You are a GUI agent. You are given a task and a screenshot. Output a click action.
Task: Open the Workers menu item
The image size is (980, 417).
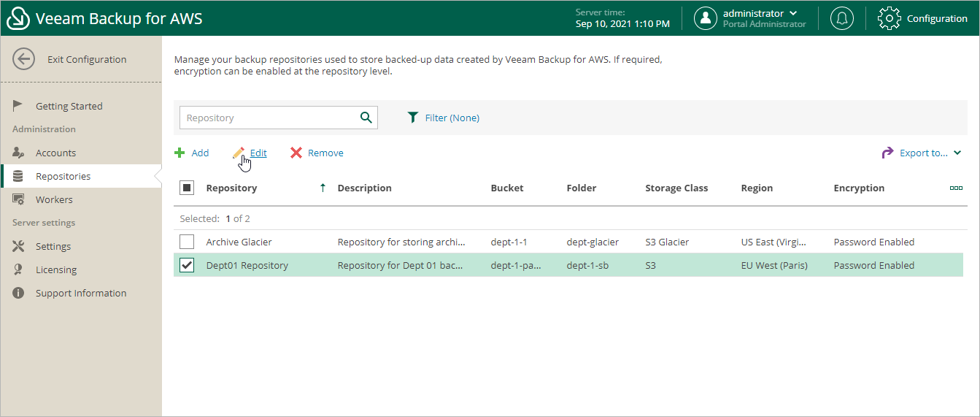(x=54, y=199)
